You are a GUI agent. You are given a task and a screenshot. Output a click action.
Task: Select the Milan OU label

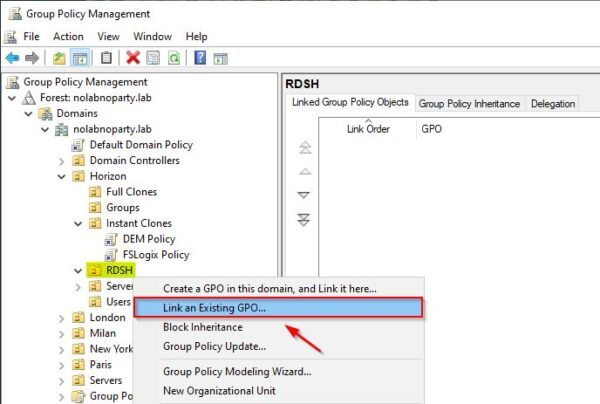point(103,334)
